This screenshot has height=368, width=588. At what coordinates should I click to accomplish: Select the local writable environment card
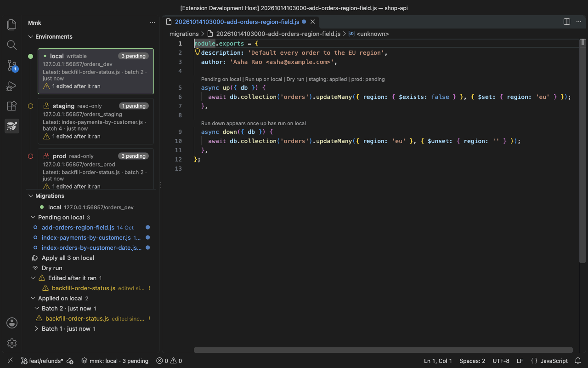(96, 71)
